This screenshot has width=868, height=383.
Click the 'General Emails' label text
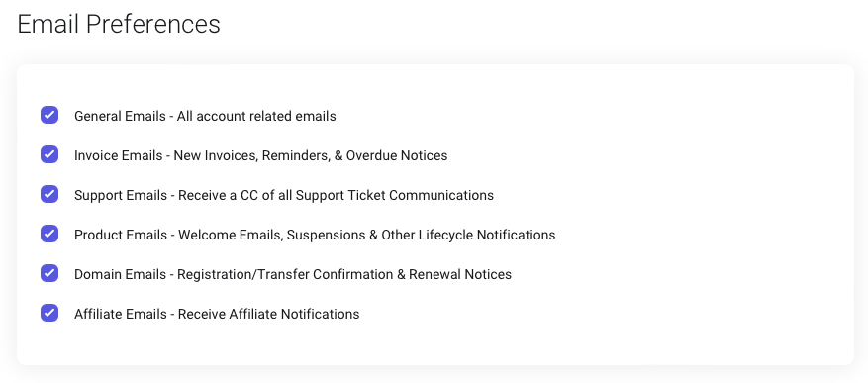tap(120, 116)
